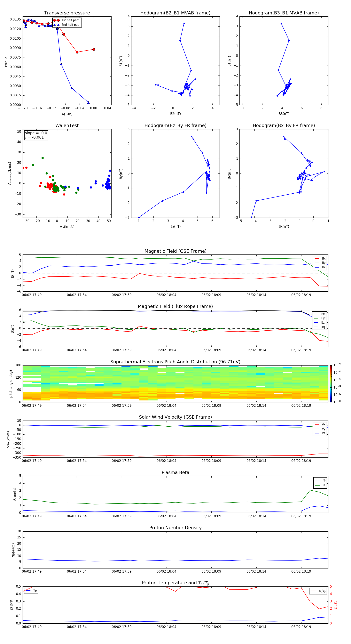Click the 'B3(nT)' x-axis label
This screenshot has width=351, height=644.
(284, 114)
